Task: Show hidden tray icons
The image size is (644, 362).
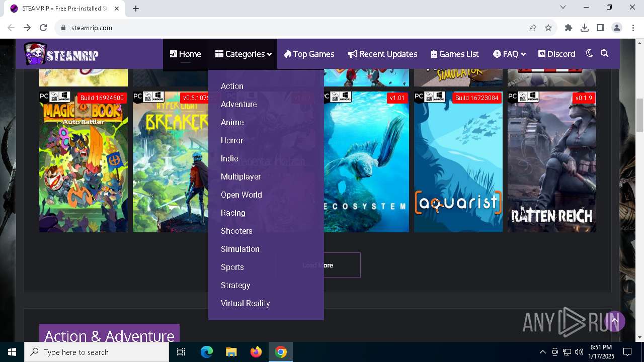Action: coord(542,352)
